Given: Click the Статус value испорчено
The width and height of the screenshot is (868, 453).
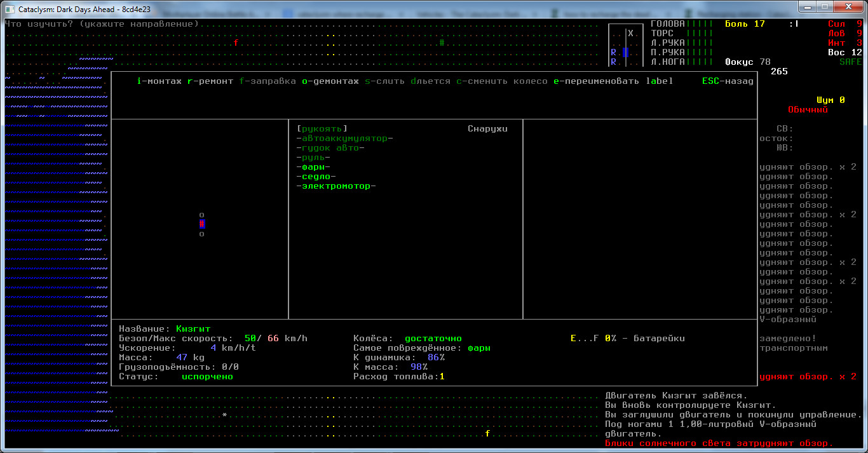Looking at the screenshot, I should point(207,376).
